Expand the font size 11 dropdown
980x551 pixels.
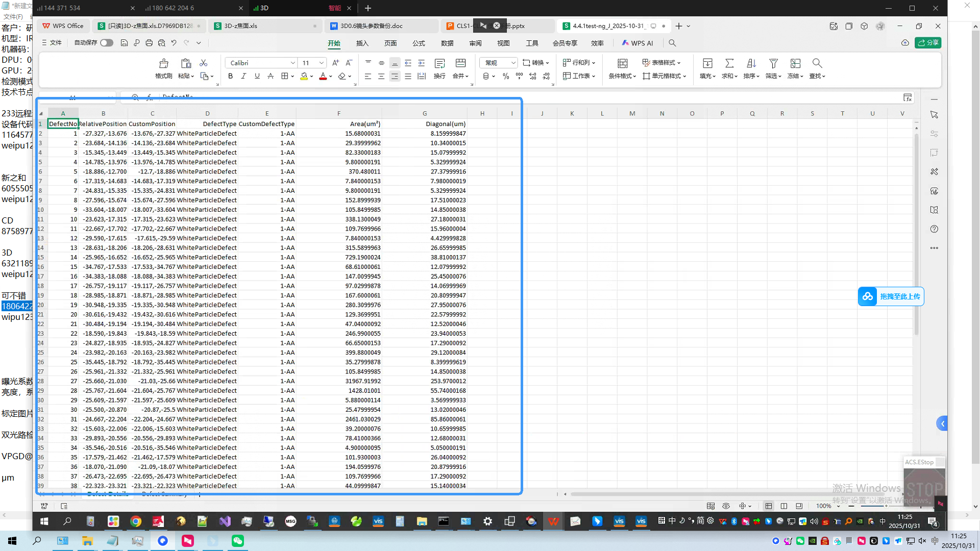[322, 63]
